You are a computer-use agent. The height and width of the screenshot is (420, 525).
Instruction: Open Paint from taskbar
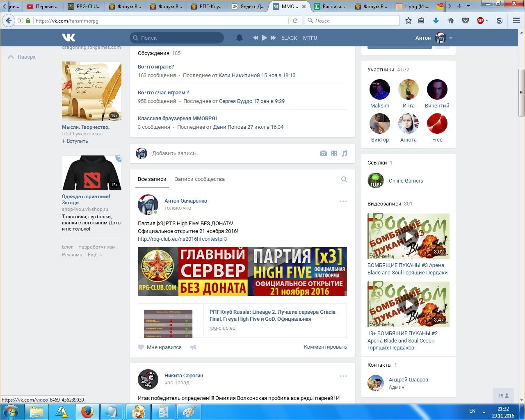click(189, 412)
